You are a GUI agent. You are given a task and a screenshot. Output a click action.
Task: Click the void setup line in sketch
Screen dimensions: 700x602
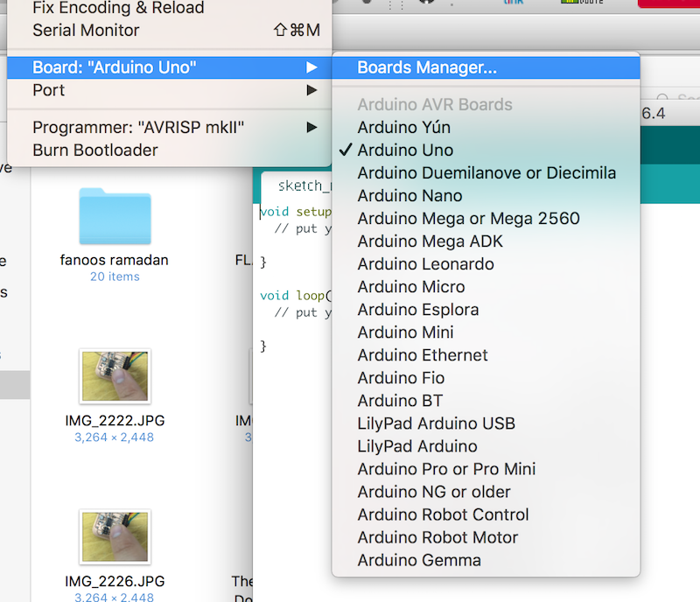pos(296,212)
